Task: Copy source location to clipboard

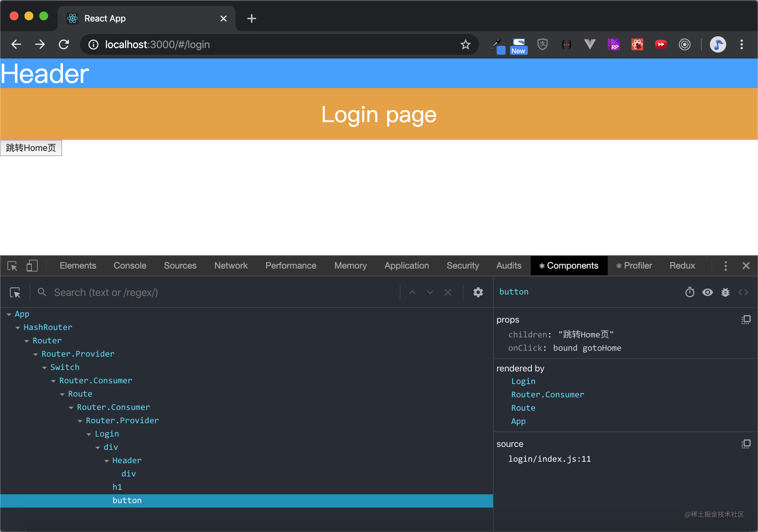Action: [x=746, y=444]
